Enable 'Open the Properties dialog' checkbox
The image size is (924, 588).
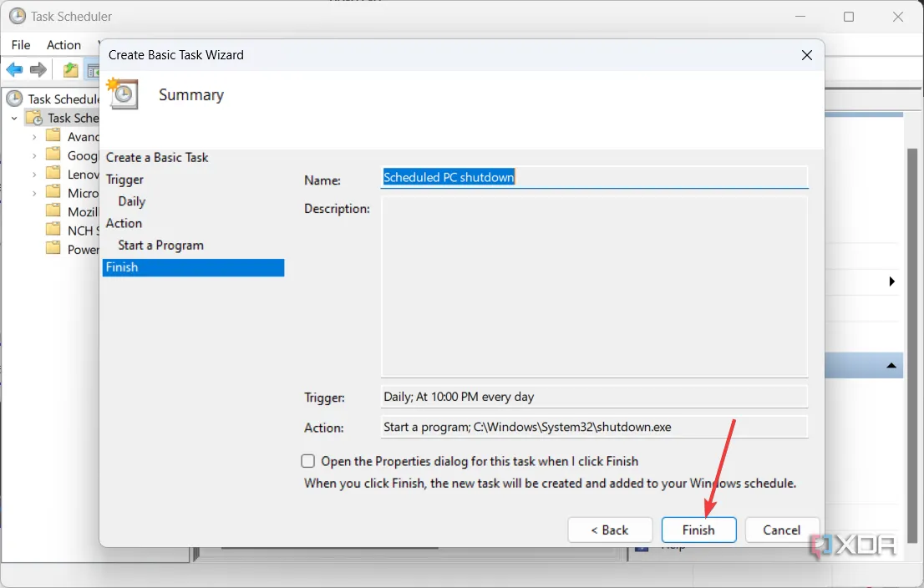308,461
